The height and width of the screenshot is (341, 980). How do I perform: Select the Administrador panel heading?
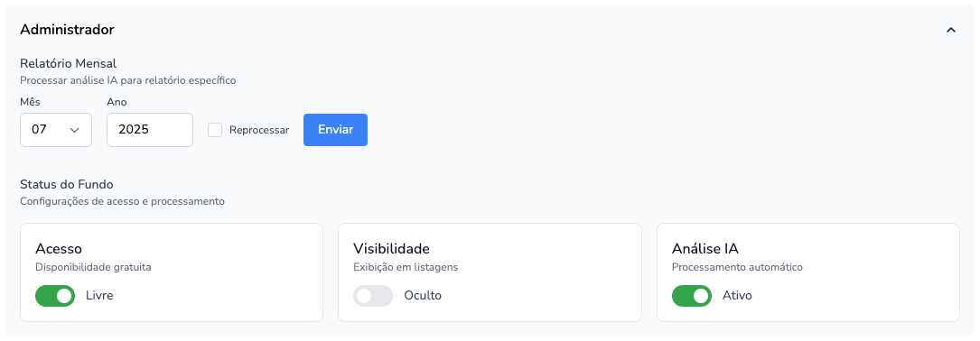coord(67,30)
